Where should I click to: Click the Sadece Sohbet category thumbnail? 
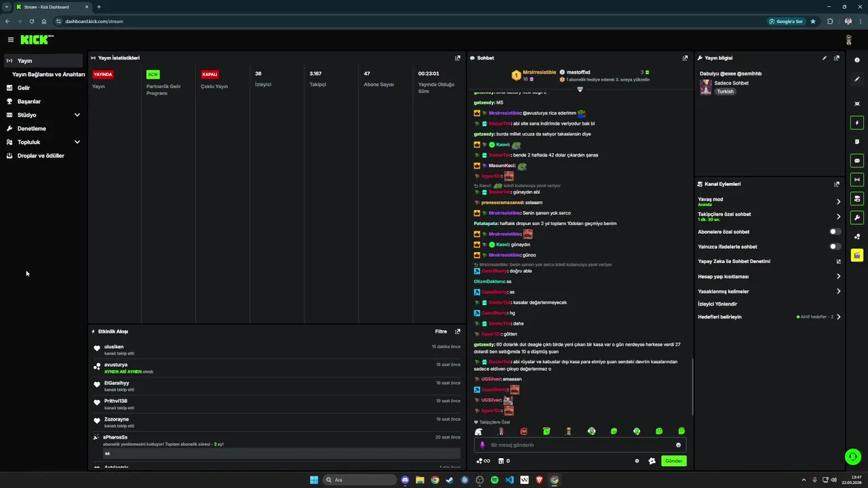tap(706, 87)
